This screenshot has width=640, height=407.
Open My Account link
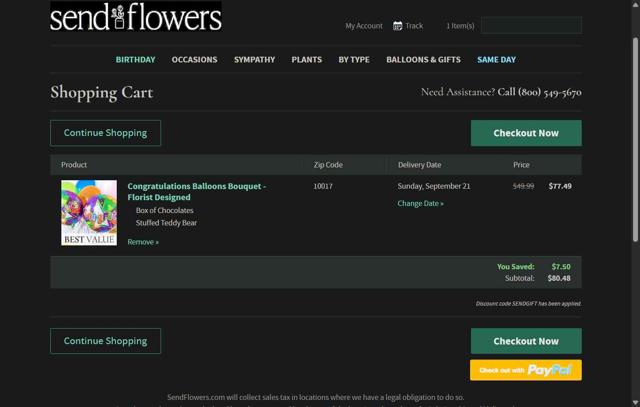click(x=364, y=26)
